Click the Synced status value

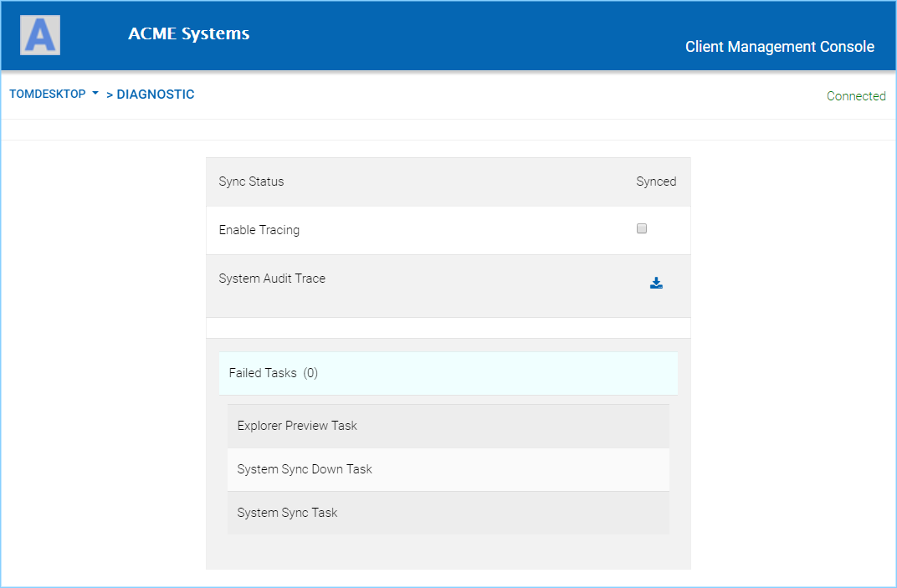pyautogui.click(x=656, y=182)
